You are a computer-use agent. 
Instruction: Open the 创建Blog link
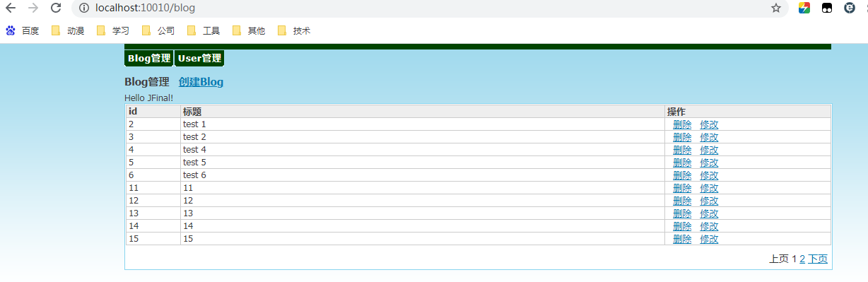tap(201, 82)
